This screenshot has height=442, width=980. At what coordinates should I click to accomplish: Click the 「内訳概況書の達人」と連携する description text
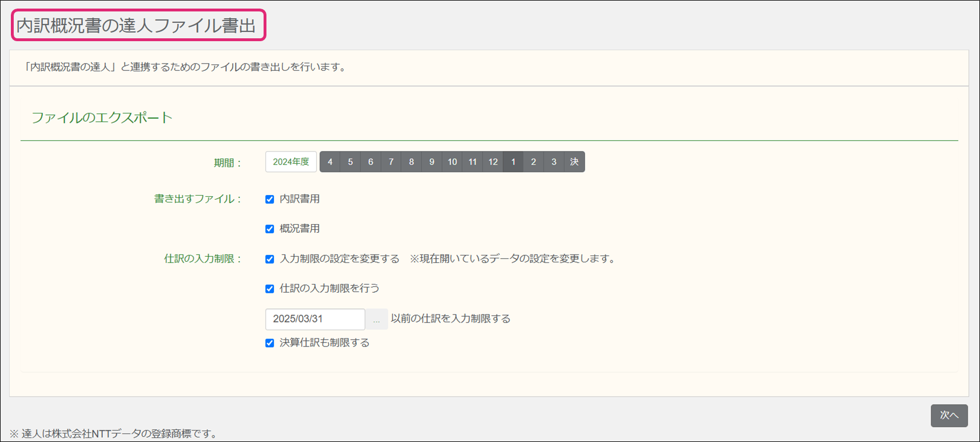186,67
